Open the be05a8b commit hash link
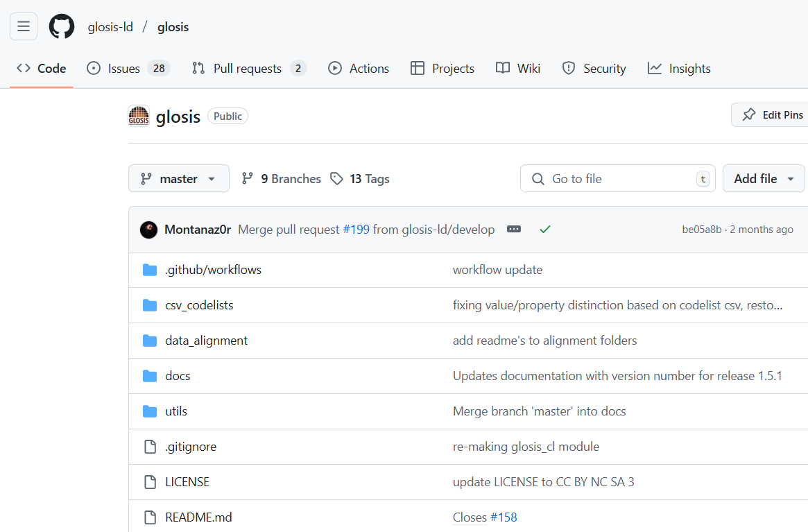The width and height of the screenshot is (808, 532). [701, 230]
